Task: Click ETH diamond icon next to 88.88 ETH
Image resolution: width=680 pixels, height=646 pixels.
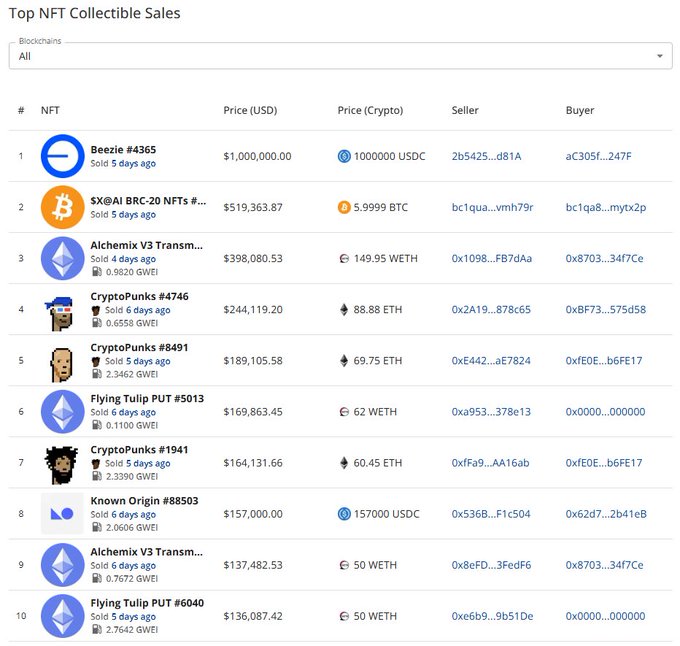Action: (x=344, y=310)
